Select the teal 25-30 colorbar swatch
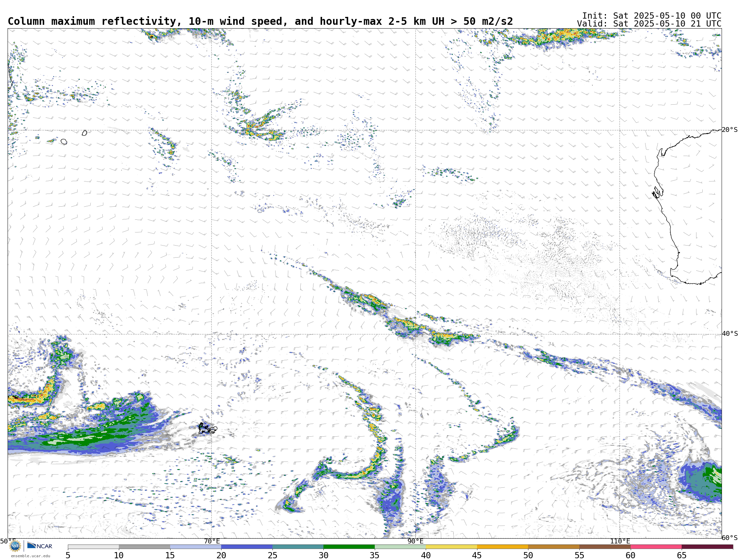 coord(298,547)
